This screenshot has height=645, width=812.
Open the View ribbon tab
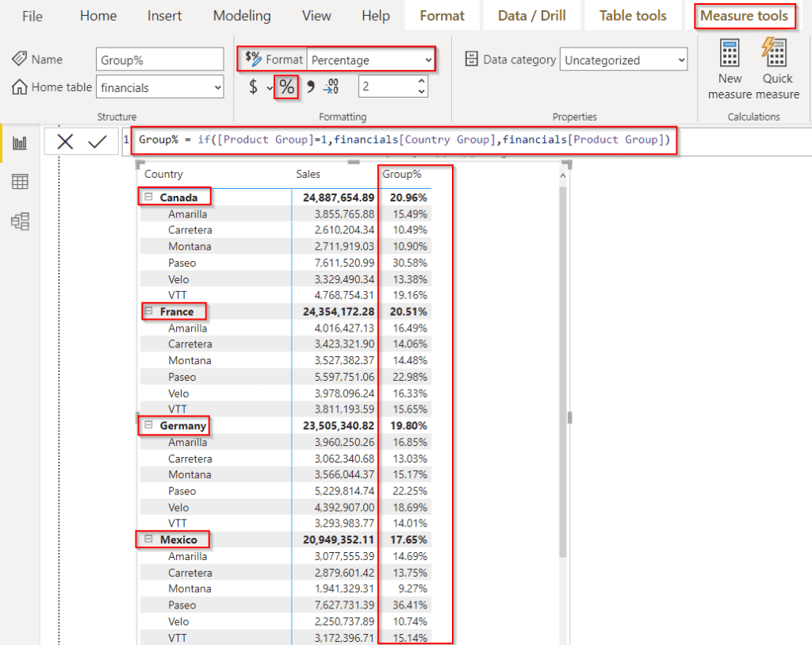(x=316, y=16)
